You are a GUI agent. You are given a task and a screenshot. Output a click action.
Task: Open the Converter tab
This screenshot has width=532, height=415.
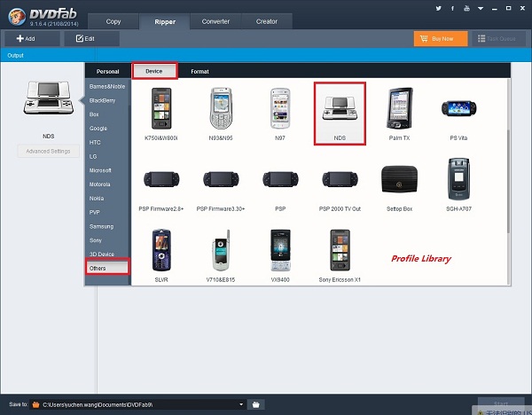pyautogui.click(x=215, y=21)
